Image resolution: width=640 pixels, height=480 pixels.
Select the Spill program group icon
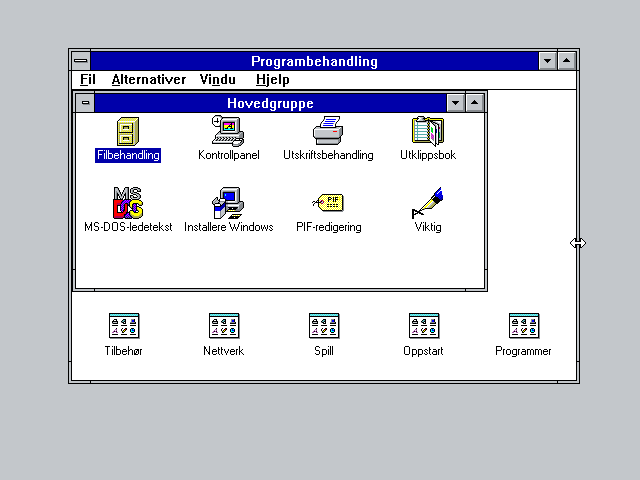pyautogui.click(x=324, y=327)
